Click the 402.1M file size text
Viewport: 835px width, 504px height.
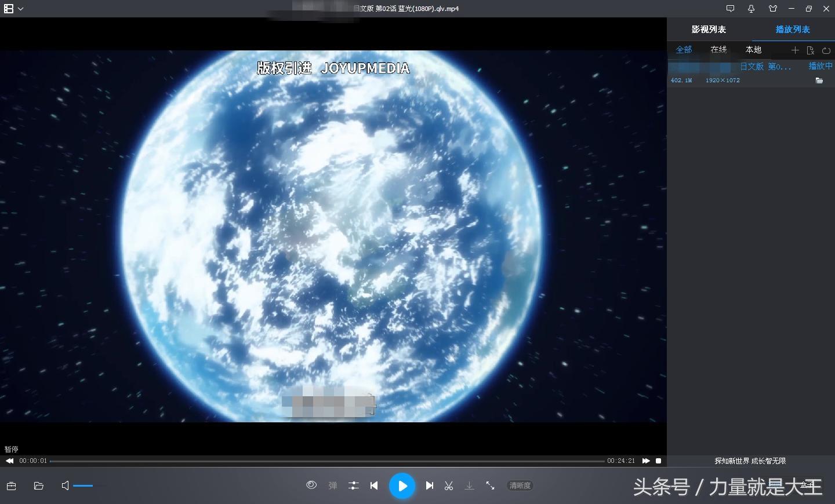pos(681,81)
